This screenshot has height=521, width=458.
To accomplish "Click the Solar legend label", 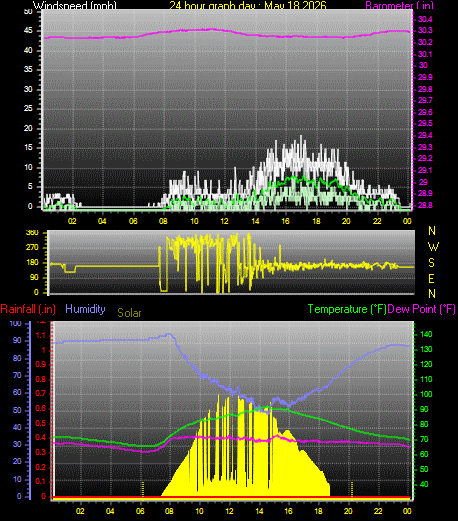I will point(129,313).
